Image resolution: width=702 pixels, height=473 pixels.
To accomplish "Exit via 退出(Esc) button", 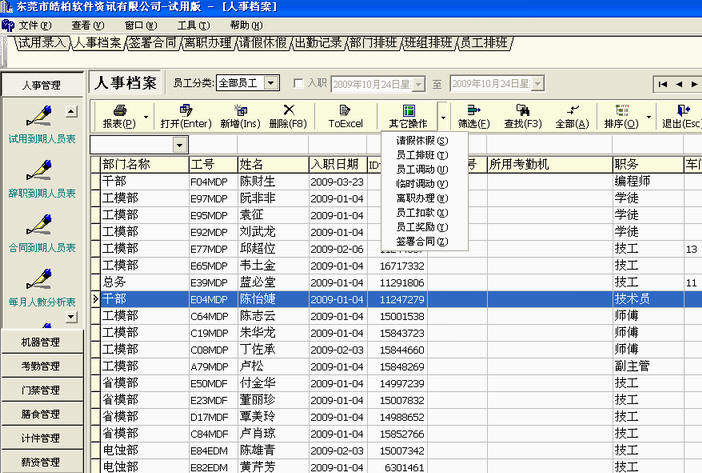I will (681, 116).
